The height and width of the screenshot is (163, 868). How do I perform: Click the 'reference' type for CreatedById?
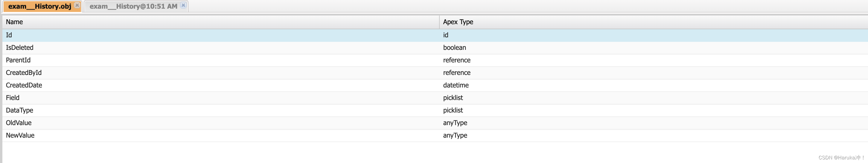click(456, 73)
